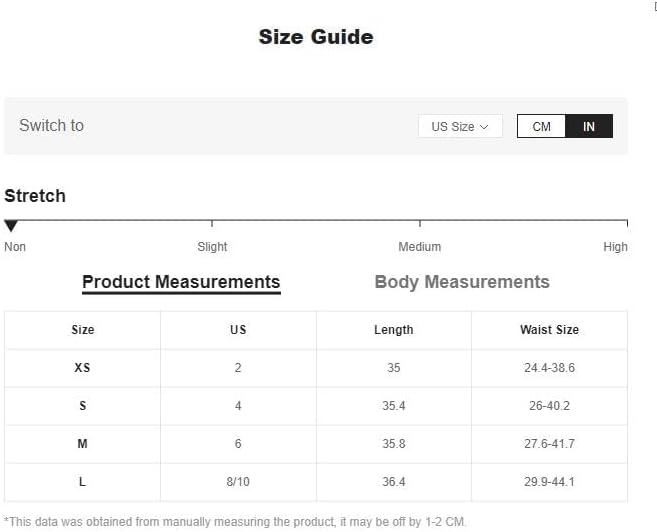Select the Body Measurements tab
This screenshot has height=532, width=657.
pos(462,282)
